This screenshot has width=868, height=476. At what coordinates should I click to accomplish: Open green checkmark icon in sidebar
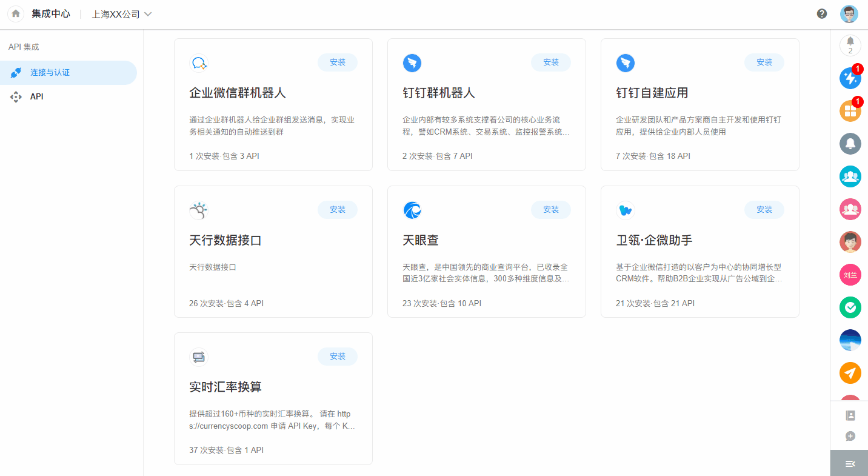click(850, 307)
